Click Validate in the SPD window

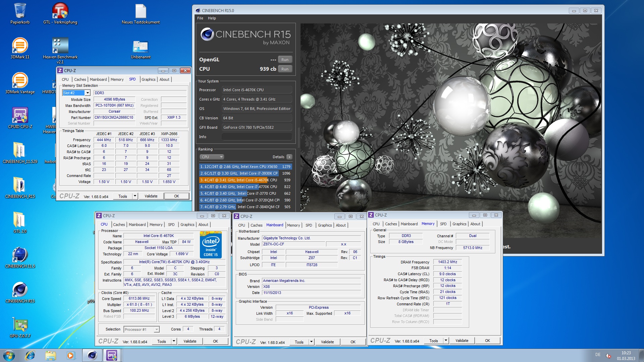pyautogui.click(x=151, y=196)
